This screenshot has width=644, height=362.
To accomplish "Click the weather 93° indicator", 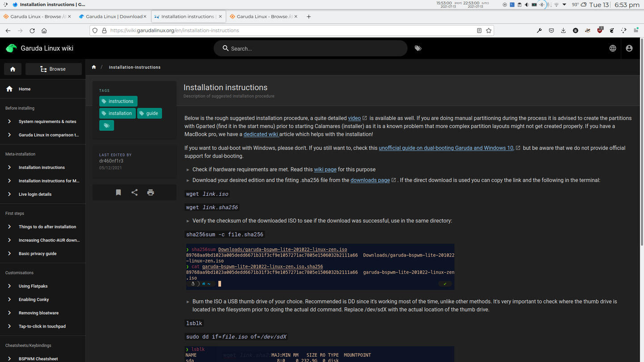I will tap(580, 4).
